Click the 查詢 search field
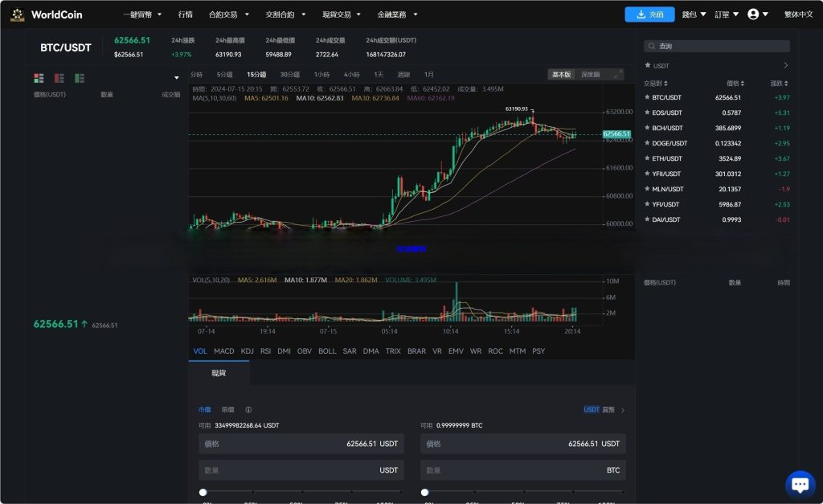Image resolution: width=823 pixels, height=504 pixels. [715, 45]
